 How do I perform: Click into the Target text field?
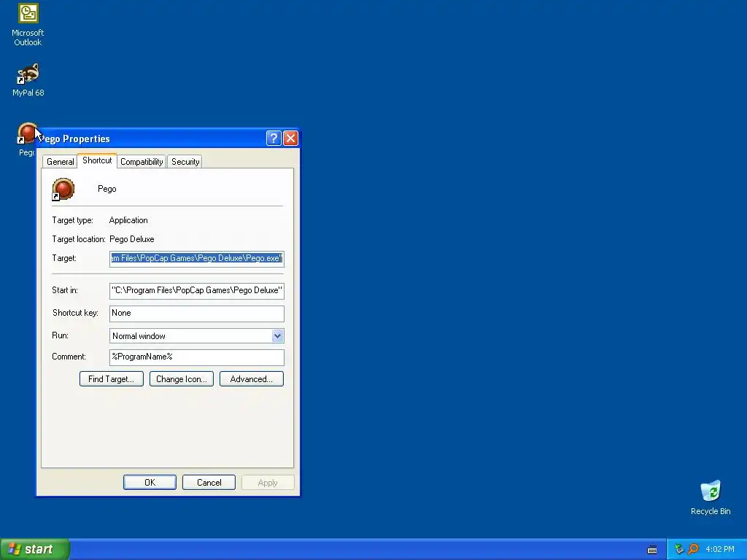click(x=197, y=259)
